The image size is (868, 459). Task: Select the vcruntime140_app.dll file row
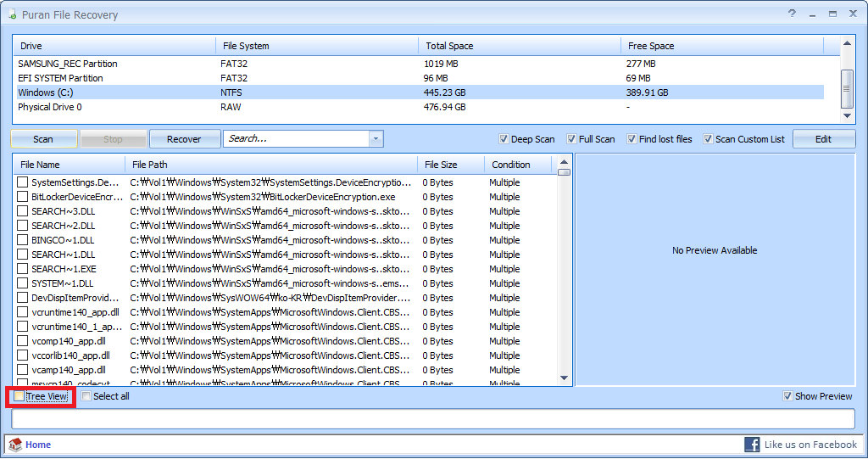point(285,312)
